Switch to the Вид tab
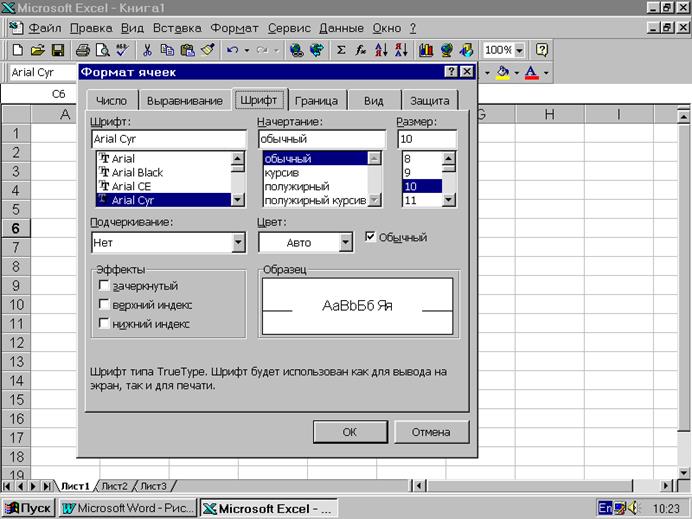 coord(374,101)
